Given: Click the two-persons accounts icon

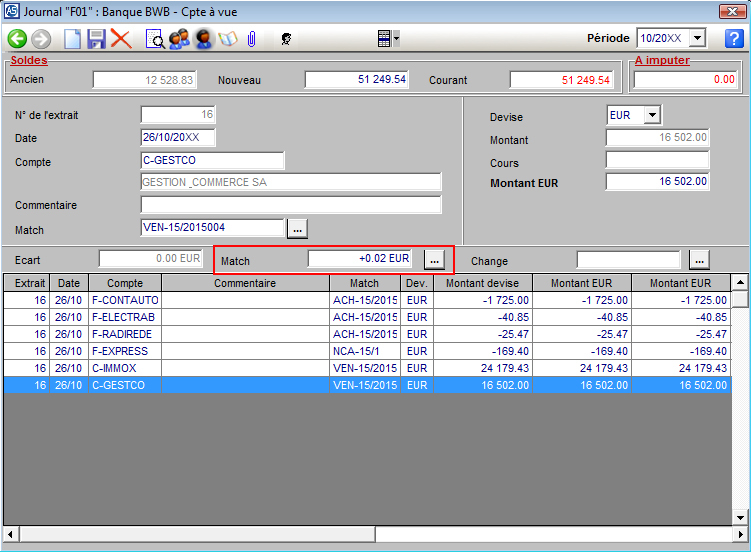Looking at the screenshot, I should [180, 39].
